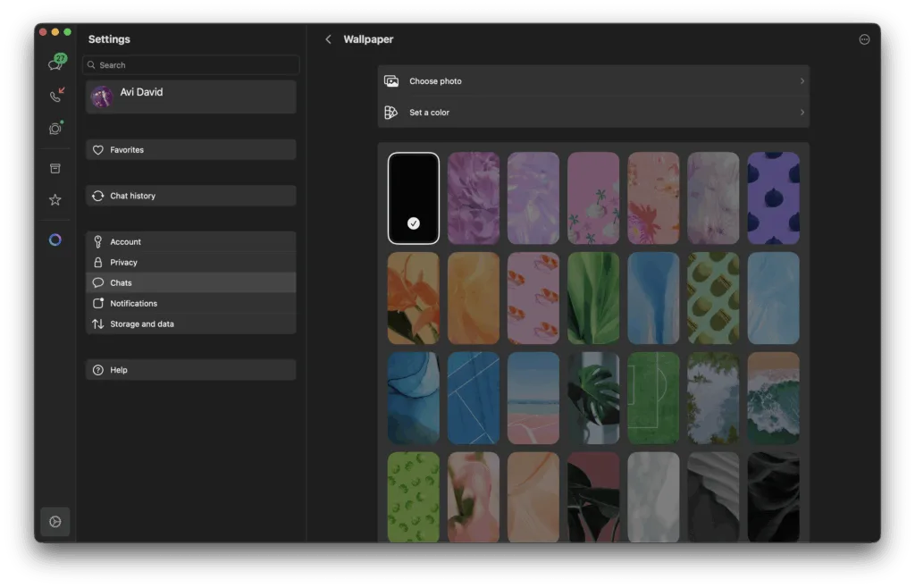Click Avi David profile avatar
Image resolution: width=915 pixels, height=588 pixels.
tap(102, 97)
